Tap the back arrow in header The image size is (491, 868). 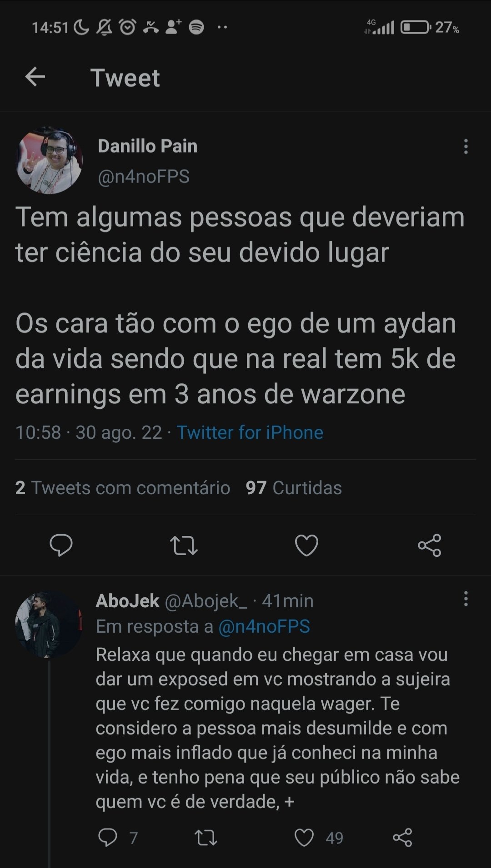point(35,77)
